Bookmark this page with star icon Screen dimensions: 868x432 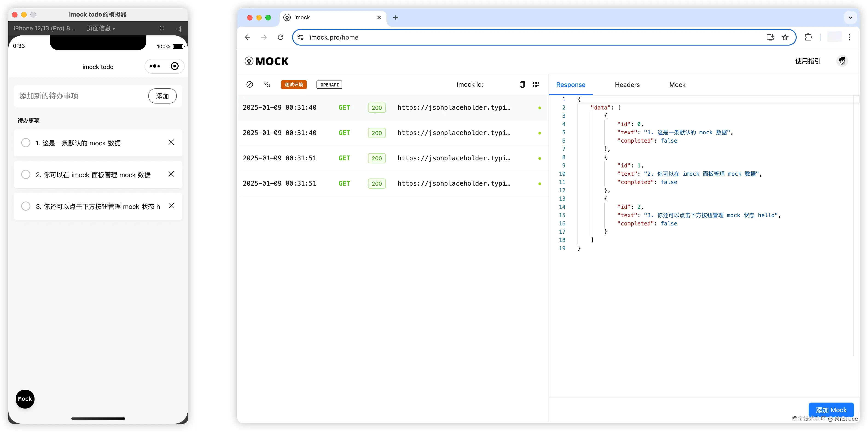(785, 37)
